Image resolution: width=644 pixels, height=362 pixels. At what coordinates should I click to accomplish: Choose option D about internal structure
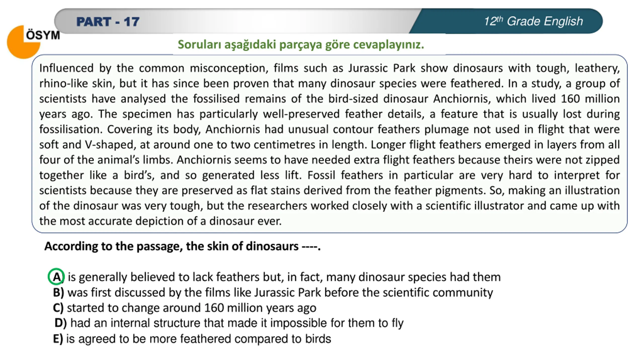pyautogui.click(x=229, y=323)
